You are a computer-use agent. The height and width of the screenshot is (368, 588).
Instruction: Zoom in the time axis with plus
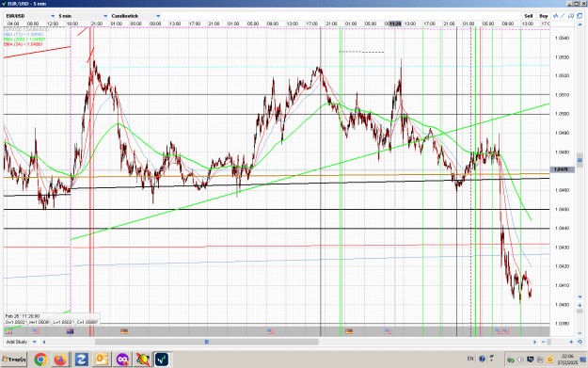pos(571,342)
